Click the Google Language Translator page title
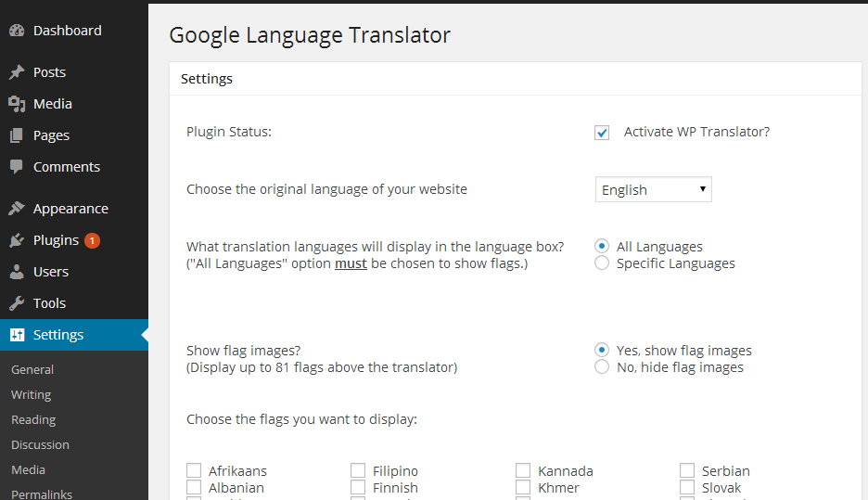Image resolution: width=868 pixels, height=500 pixels. (310, 35)
